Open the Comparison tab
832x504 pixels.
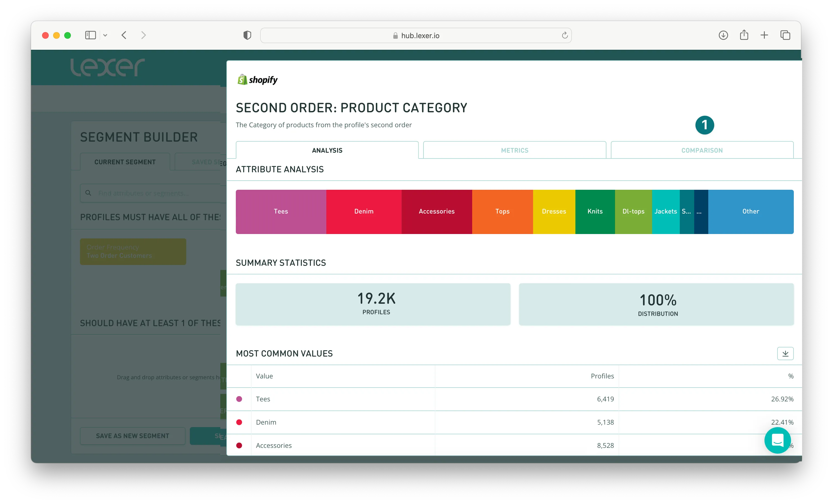[x=702, y=150]
